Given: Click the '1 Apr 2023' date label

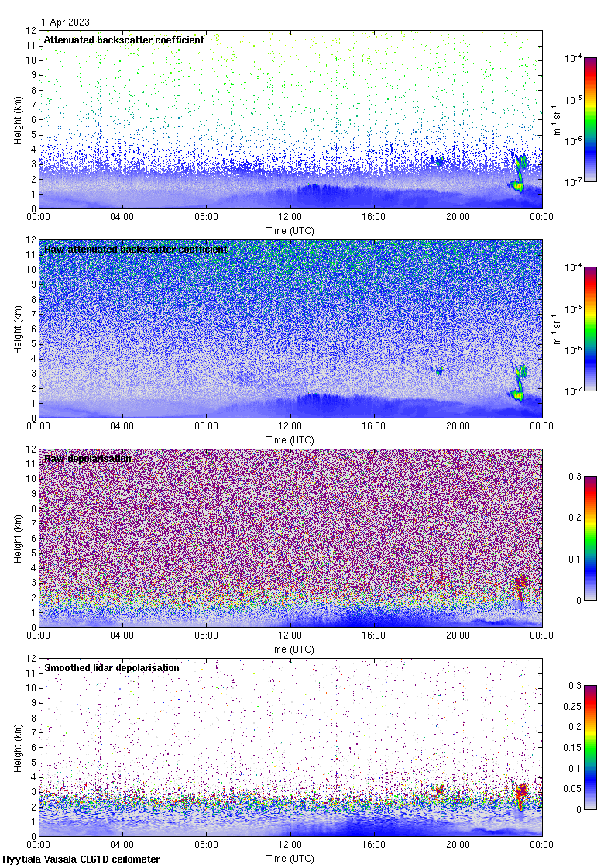Looking at the screenshot, I should coord(65,22).
